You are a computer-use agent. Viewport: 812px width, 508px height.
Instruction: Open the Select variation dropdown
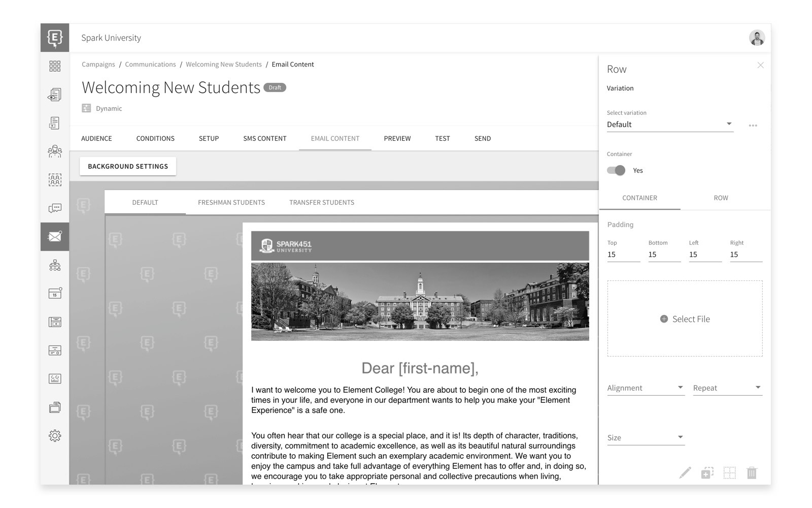pos(670,124)
